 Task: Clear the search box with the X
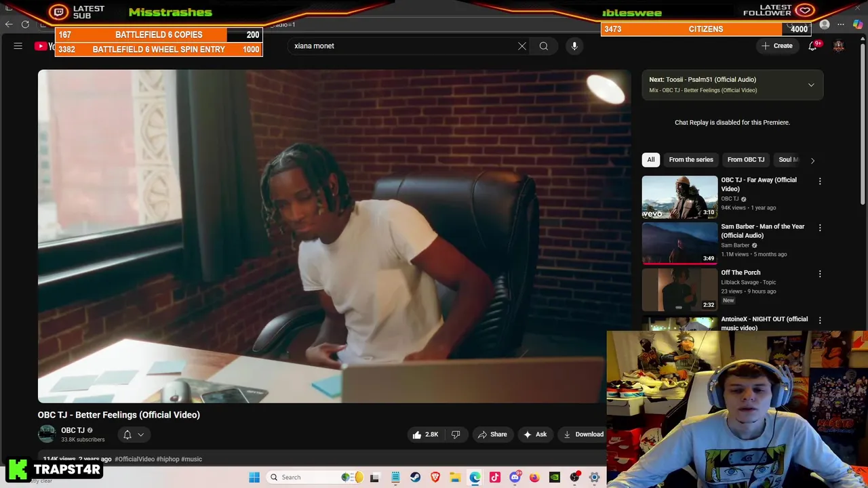(x=522, y=46)
